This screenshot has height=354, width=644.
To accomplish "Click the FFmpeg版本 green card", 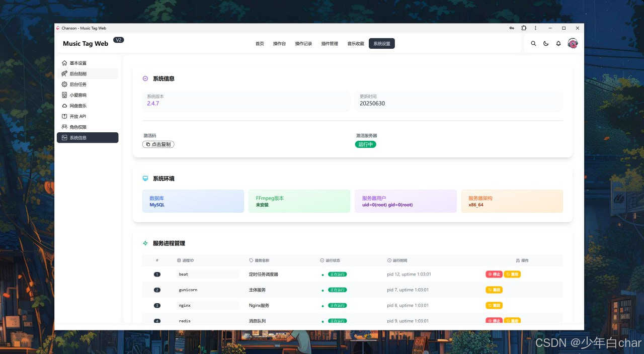I will point(299,201).
